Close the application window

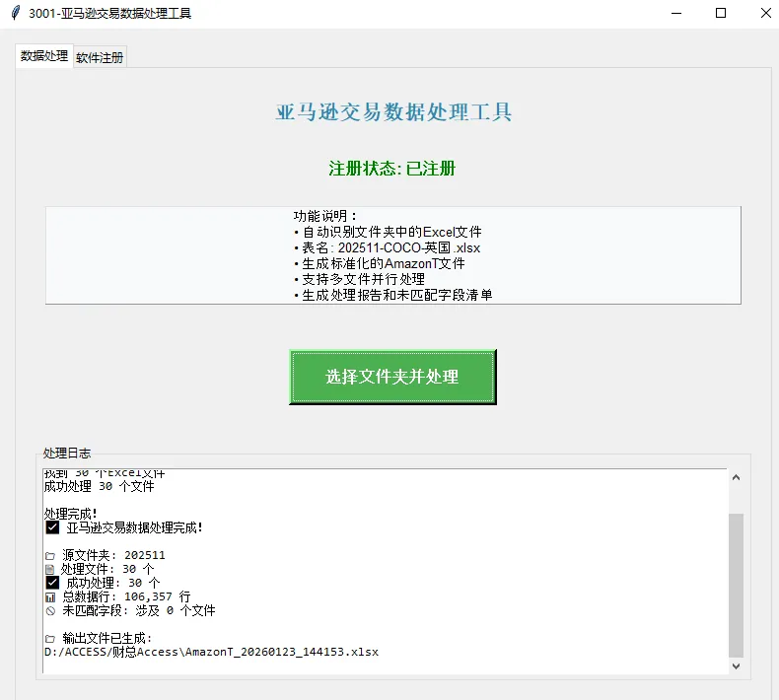(765, 13)
